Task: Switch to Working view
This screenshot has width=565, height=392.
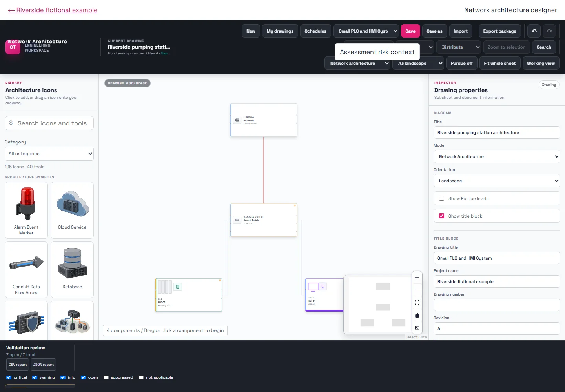Action: 541,63
